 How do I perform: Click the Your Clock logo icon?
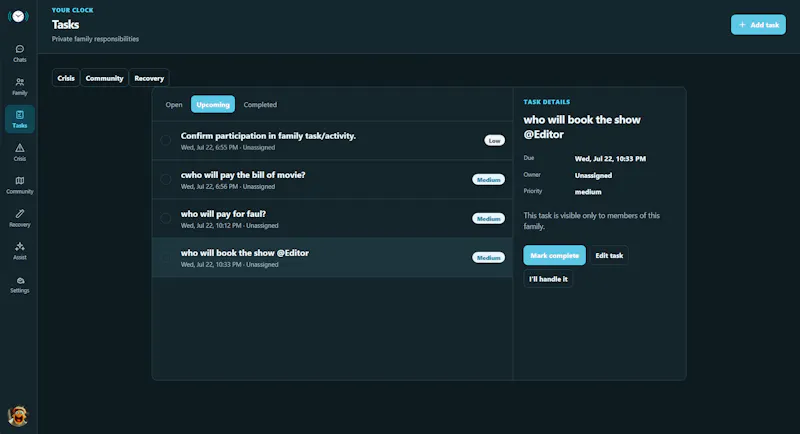tap(18, 16)
